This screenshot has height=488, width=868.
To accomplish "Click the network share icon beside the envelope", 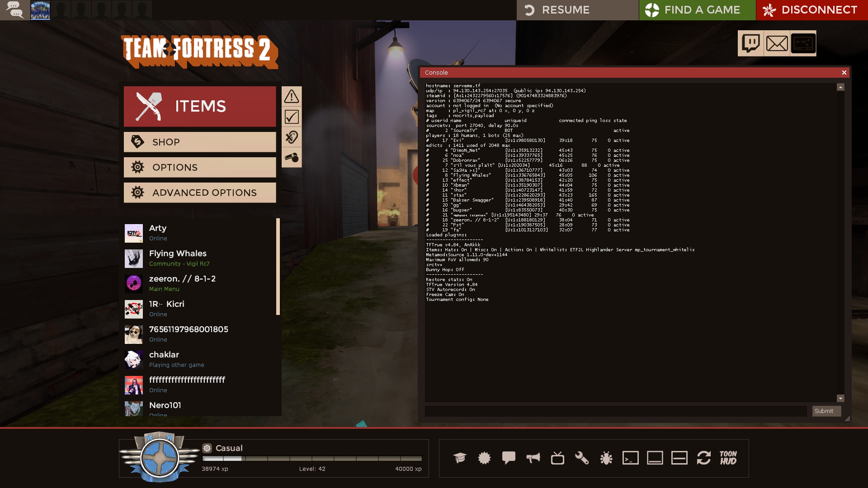I will (x=803, y=43).
